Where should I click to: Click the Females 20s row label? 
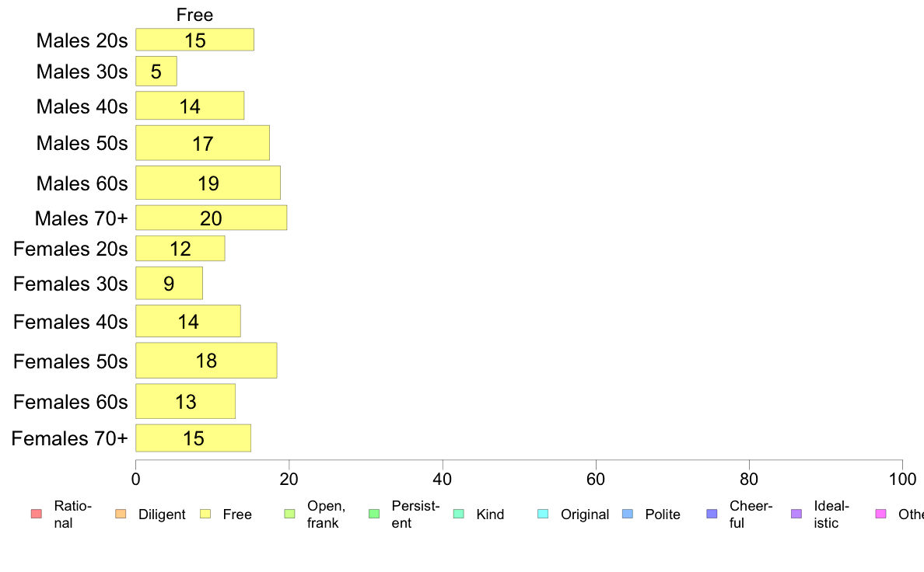click(x=71, y=249)
